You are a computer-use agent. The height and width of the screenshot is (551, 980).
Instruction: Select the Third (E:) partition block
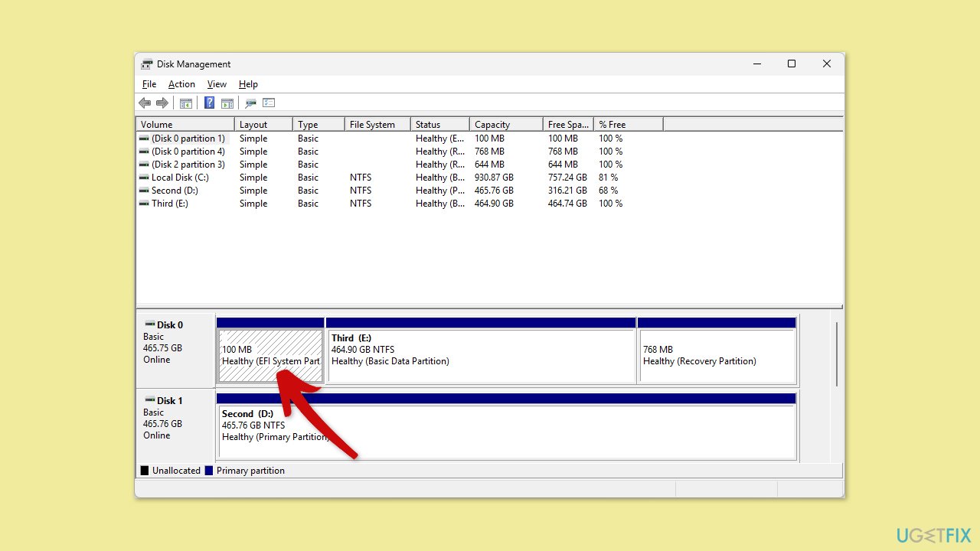tap(481, 356)
